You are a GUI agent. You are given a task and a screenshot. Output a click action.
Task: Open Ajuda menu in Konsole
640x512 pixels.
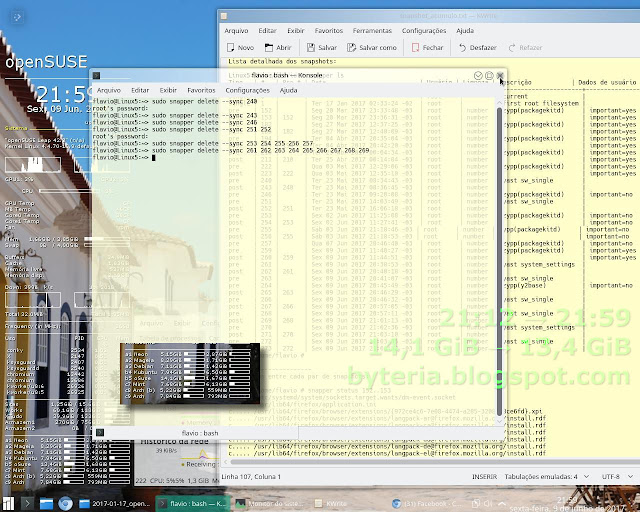click(289, 90)
